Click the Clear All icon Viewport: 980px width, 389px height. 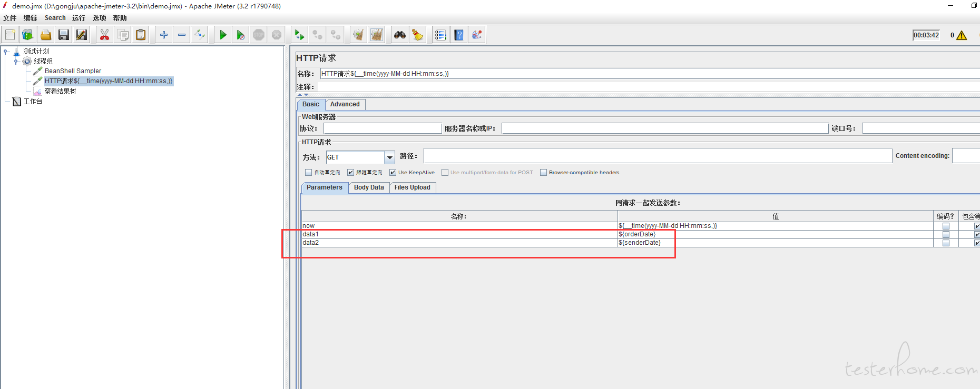(x=376, y=35)
